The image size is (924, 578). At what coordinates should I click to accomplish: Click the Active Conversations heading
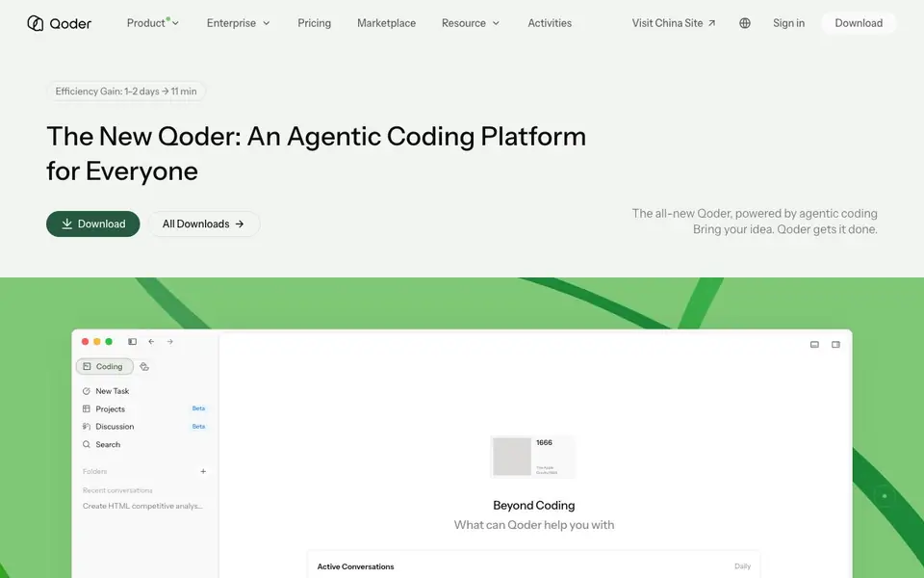pyautogui.click(x=355, y=566)
